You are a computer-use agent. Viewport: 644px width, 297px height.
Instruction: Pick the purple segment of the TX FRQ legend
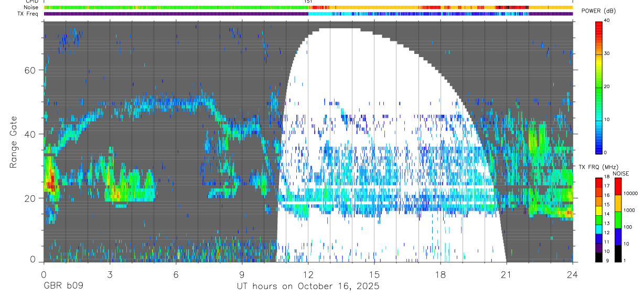point(599,248)
